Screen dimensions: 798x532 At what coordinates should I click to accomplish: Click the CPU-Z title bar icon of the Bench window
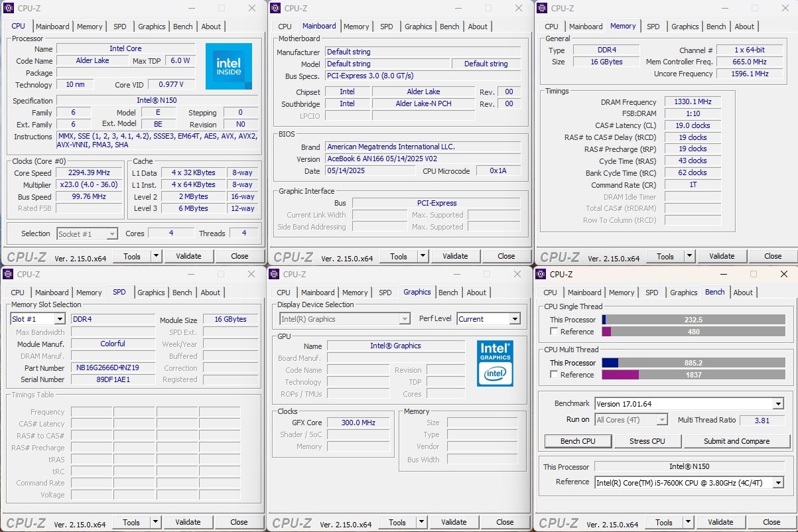[541, 274]
